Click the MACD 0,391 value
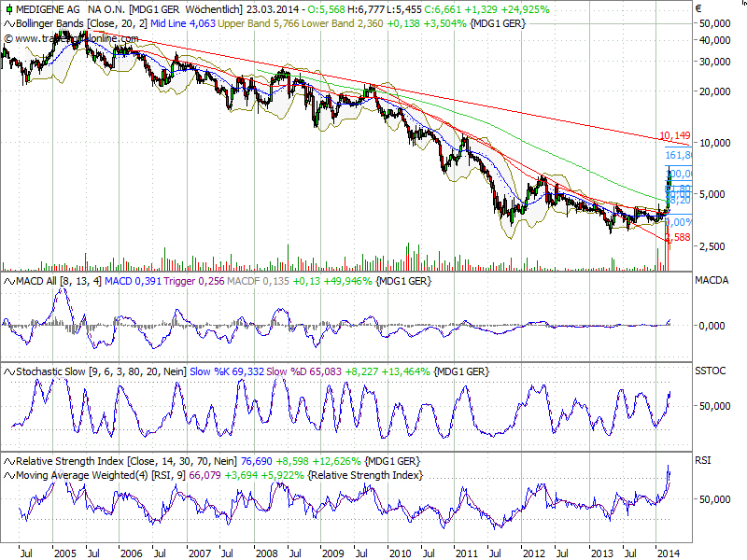 click(133, 282)
